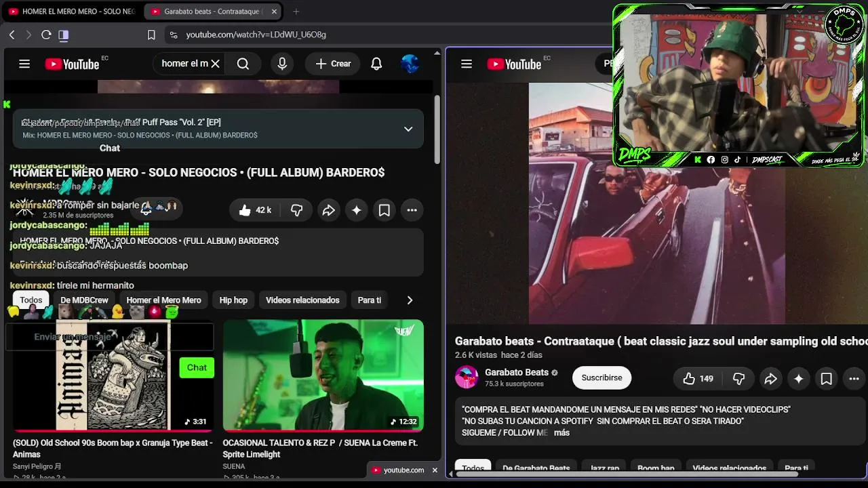Run search with the magnifier icon
Image resolution: width=868 pixels, height=488 pixels.
pos(243,64)
